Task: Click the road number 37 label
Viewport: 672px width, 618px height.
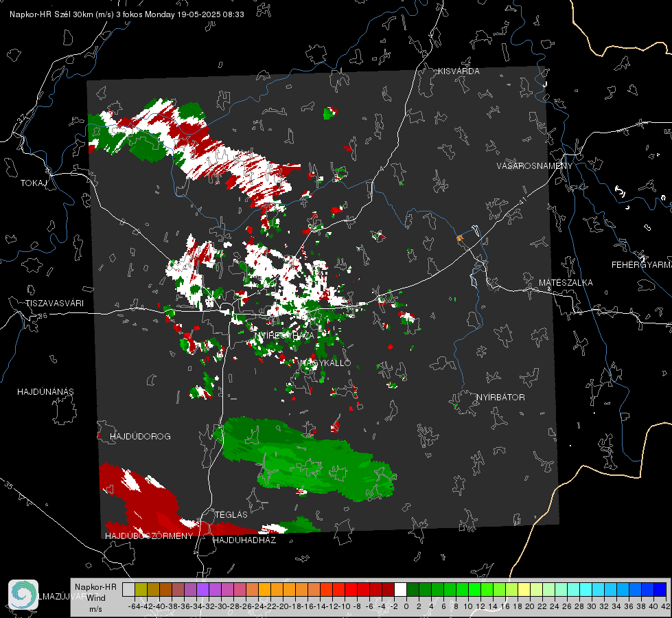Action: 22,118
